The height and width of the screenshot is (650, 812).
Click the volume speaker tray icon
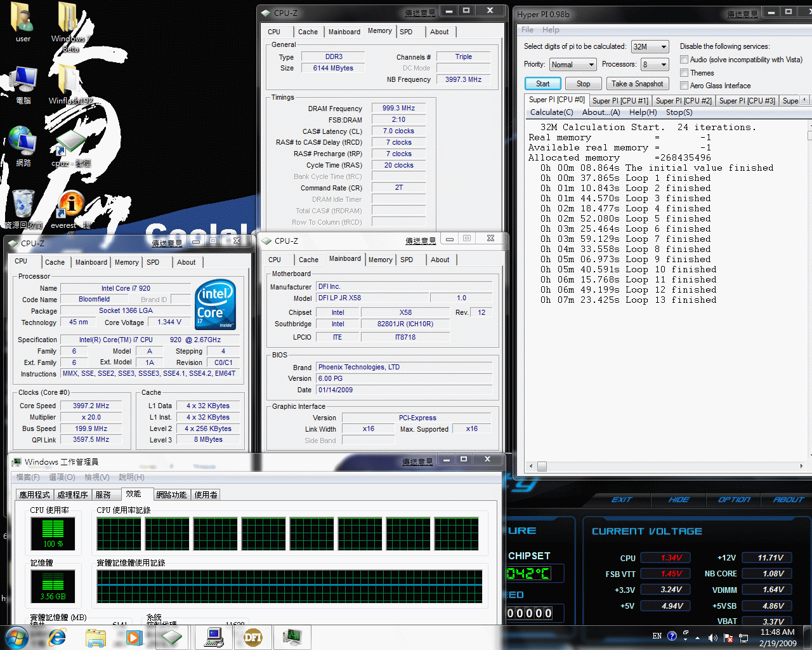712,637
